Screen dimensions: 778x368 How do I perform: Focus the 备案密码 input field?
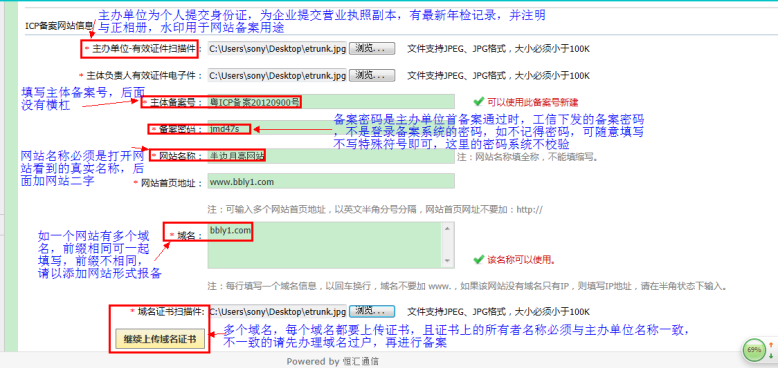click(x=331, y=128)
